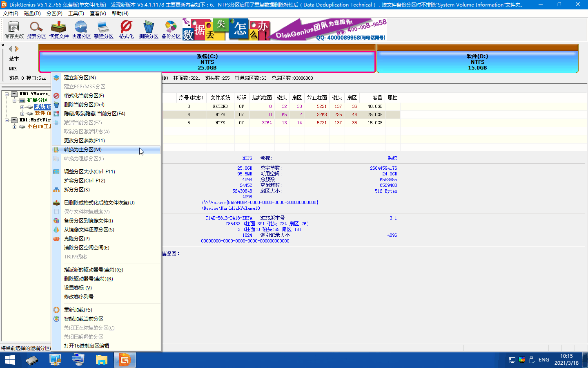The height and width of the screenshot is (368, 588).
Task: Expand the 系统(C:) partition tree node
Action: [x=22, y=107]
